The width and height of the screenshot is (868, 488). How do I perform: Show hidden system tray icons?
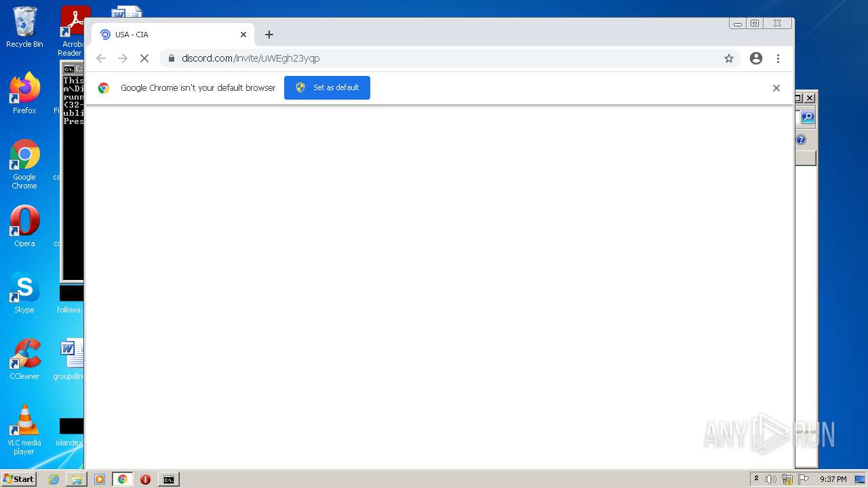coord(756,479)
